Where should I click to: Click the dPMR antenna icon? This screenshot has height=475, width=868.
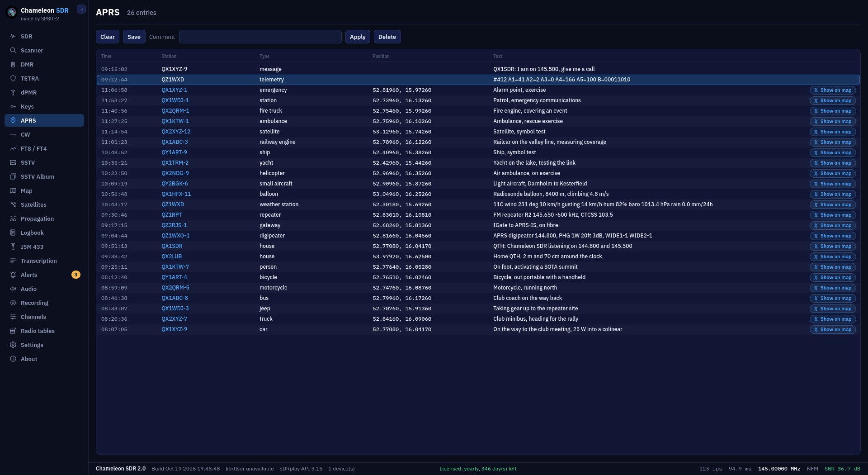point(13,92)
